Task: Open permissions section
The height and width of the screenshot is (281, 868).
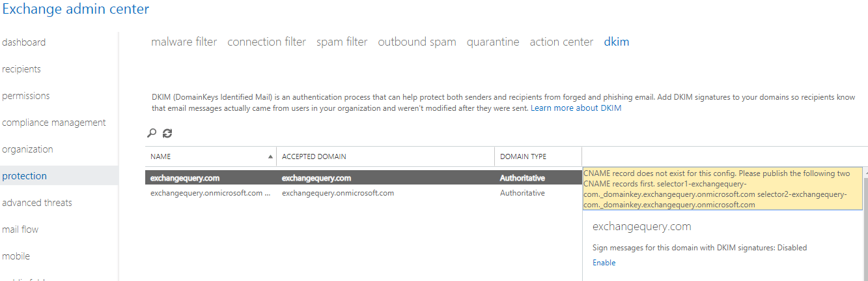Action: pyautogui.click(x=26, y=96)
